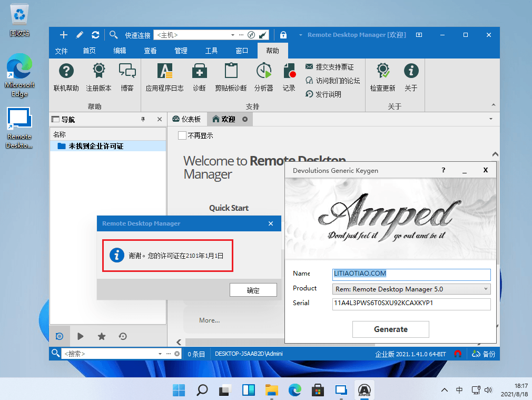This screenshot has width=532, height=400.
Task: Open the 窗口 ribbon tab
Action: [x=242, y=51]
